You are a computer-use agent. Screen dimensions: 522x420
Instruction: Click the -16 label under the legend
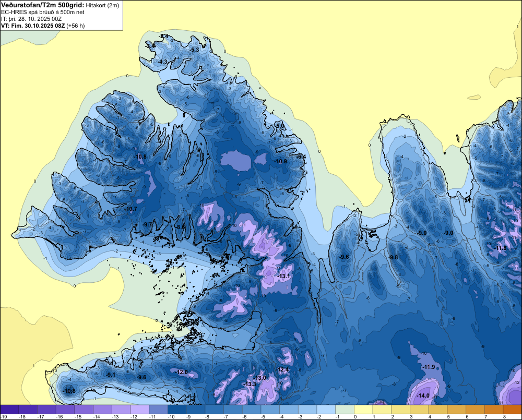[x=60, y=417]
